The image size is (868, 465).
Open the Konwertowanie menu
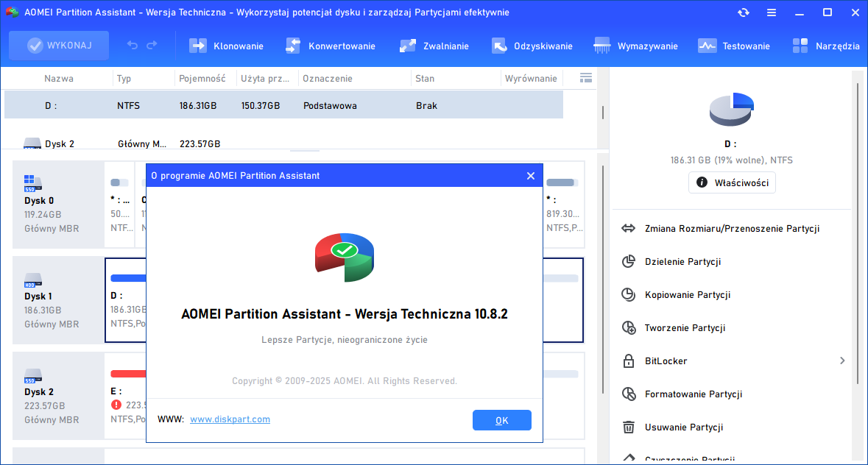point(330,46)
